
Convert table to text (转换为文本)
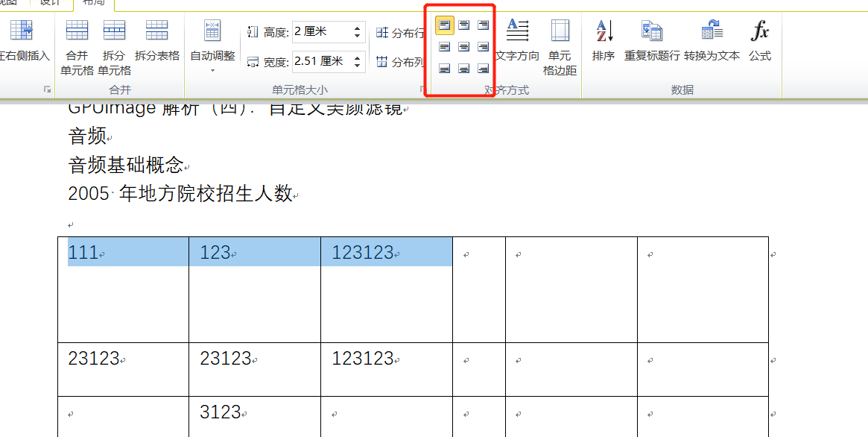pyautogui.click(x=712, y=41)
